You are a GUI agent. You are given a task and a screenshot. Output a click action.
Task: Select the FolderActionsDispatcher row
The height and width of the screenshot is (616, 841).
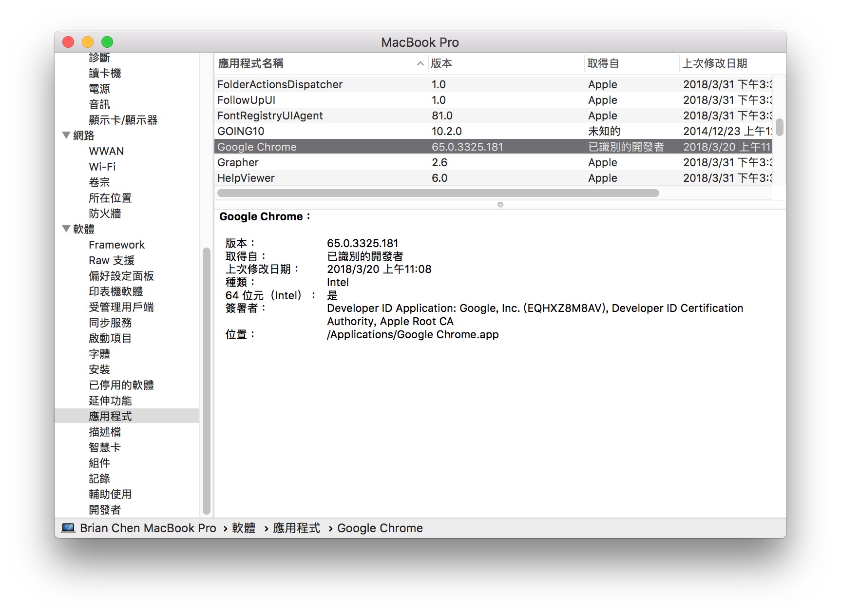(493, 84)
